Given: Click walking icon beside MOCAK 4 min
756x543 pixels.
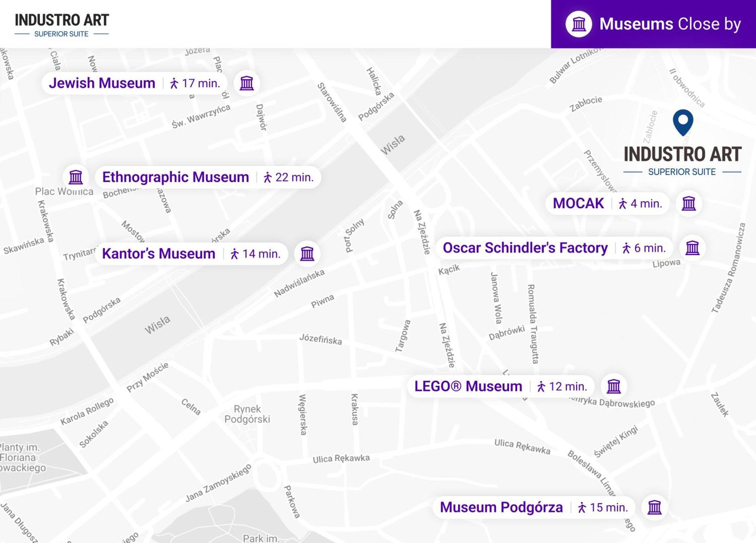Looking at the screenshot, I should [x=623, y=204].
